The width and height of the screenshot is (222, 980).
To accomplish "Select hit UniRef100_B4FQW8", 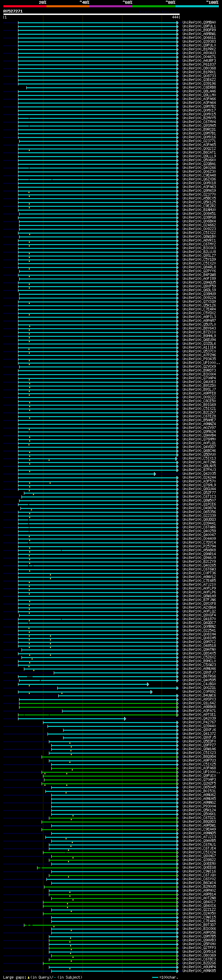I will (x=199, y=275).
